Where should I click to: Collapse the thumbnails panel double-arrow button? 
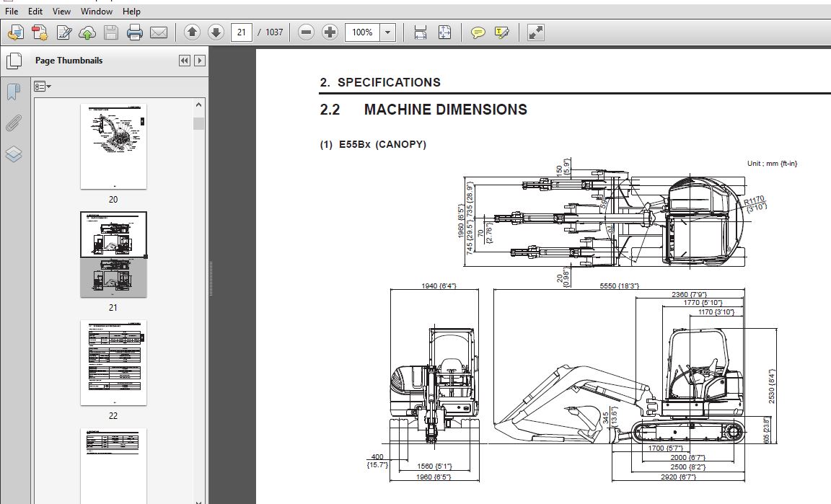pos(185,61)
